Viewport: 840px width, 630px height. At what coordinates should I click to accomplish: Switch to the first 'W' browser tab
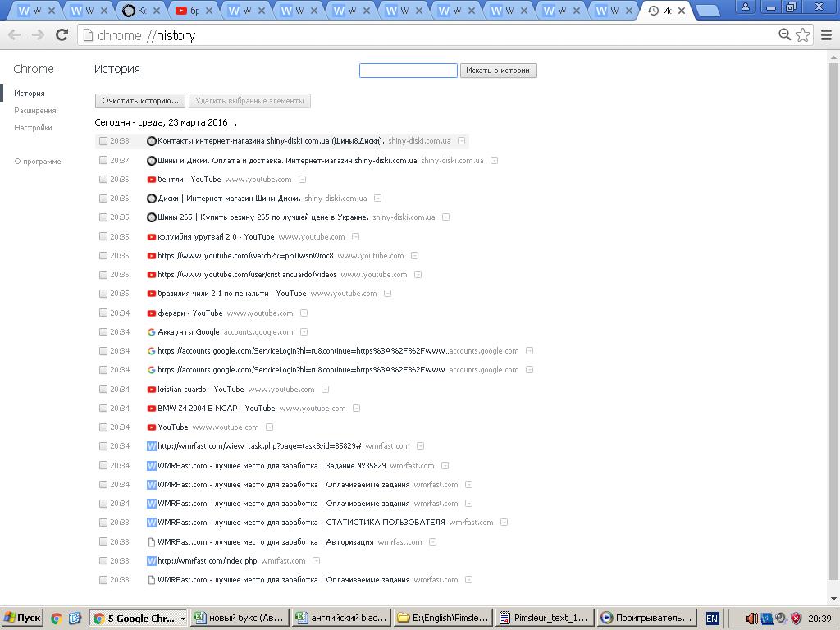coord(36,11)
